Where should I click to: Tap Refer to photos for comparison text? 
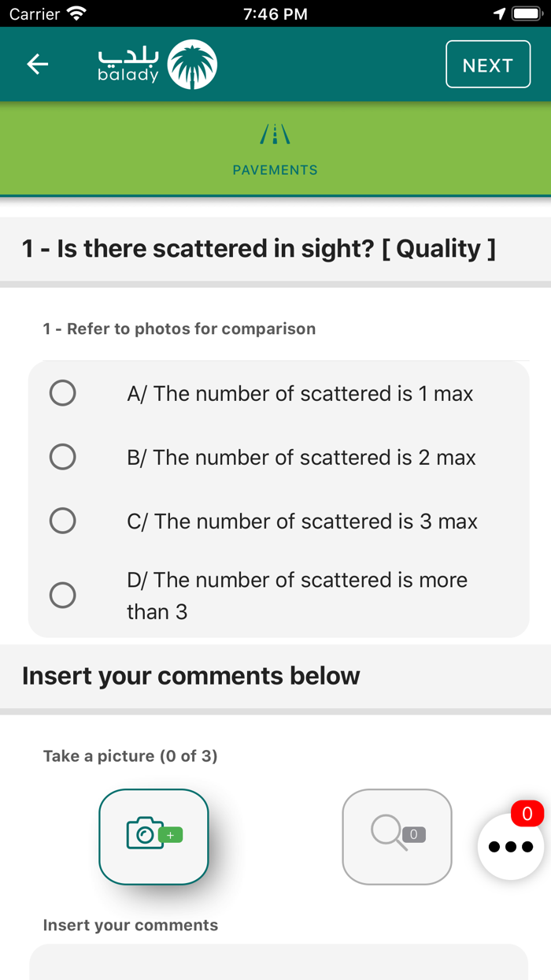pyautogui.click(x=179, y=329)
